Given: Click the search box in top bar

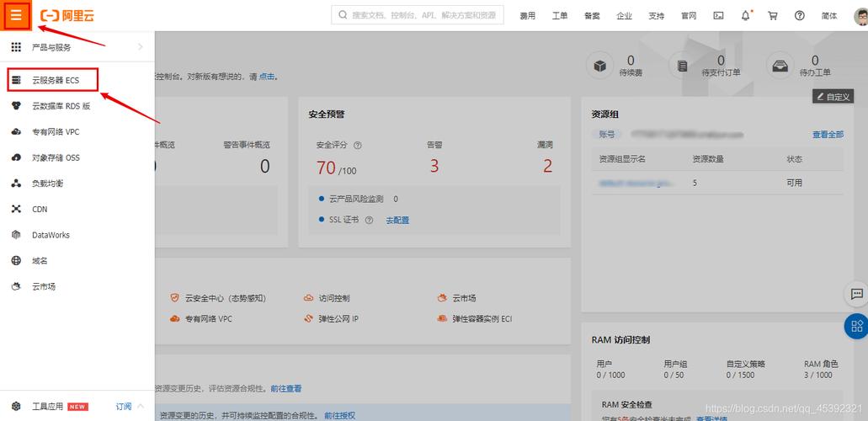Looking at the screenshot, I should (418, 15).
